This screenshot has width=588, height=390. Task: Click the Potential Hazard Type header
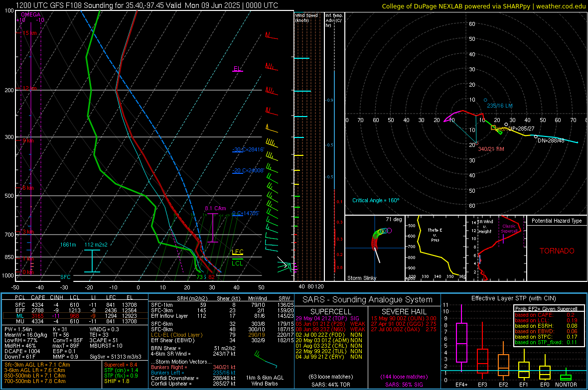[557, 221]
